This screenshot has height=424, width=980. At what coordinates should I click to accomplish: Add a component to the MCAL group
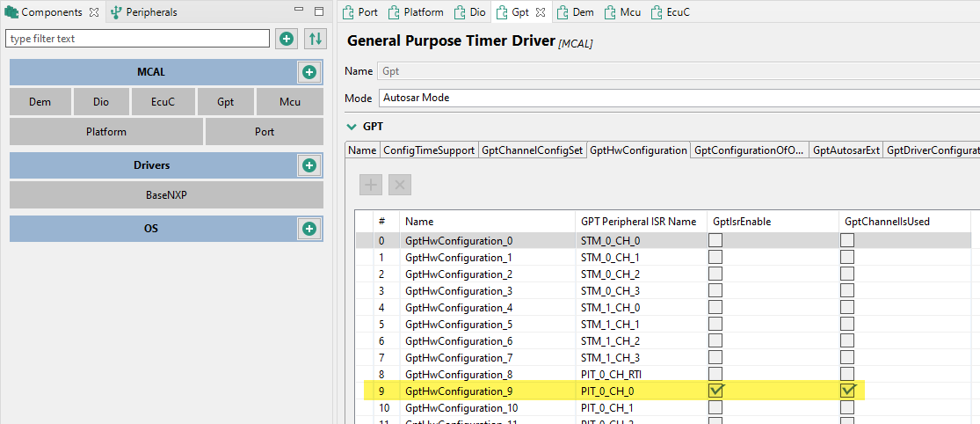309,72
